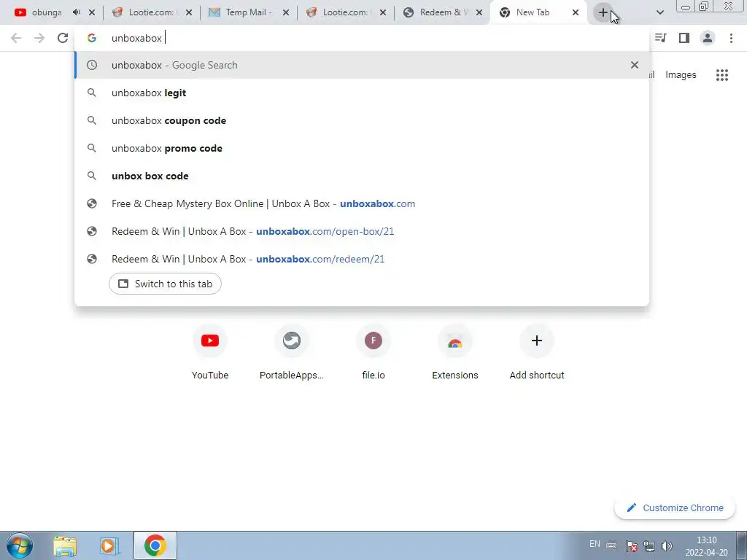Close the obunga YouTube tab
This screenshot has height=560, width=747.
coord(92,13)
